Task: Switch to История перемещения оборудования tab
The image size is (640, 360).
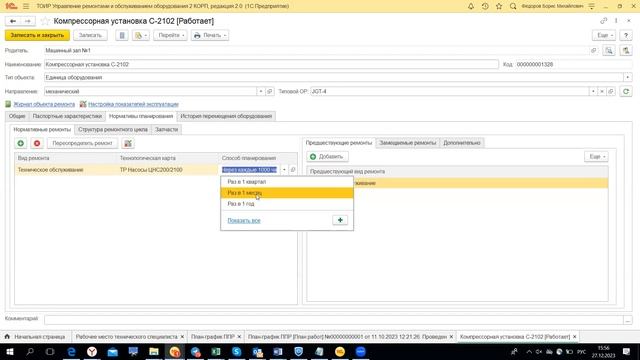Action: 226,116
